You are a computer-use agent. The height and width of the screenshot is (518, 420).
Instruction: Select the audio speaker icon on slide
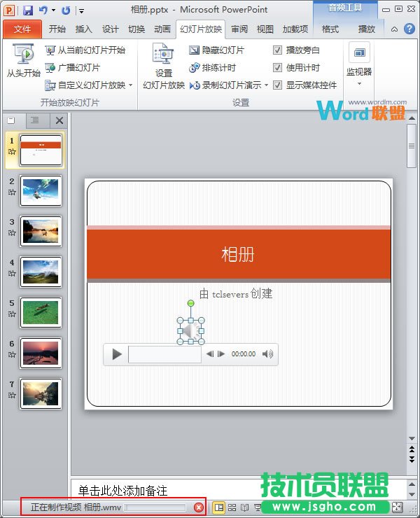coord(191,331)
